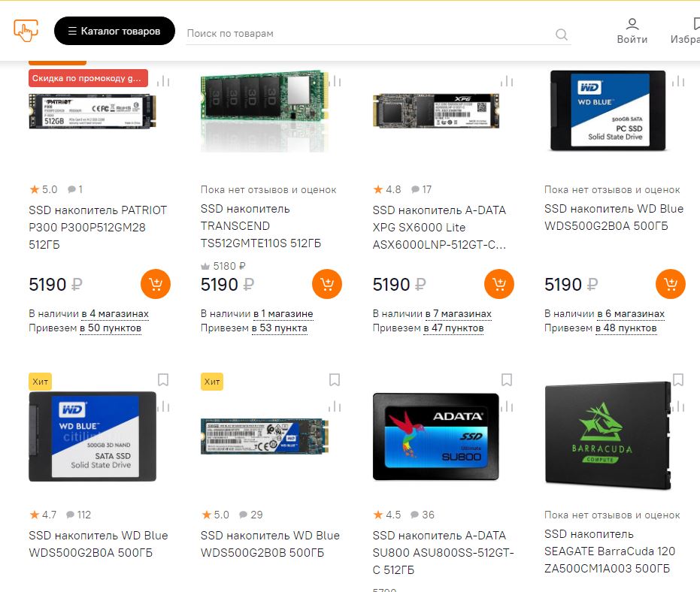Show stores list «в 7 магазинах»

pos(459,313)
